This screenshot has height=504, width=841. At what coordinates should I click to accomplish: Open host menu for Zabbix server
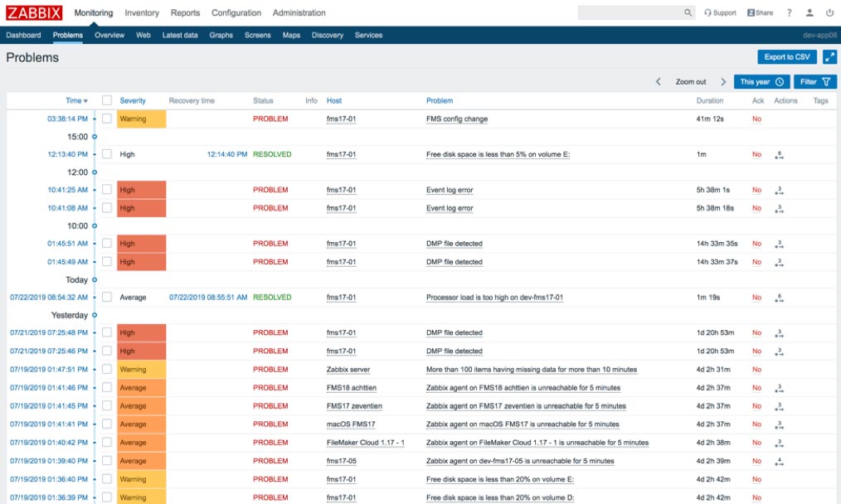pos(348,370)
